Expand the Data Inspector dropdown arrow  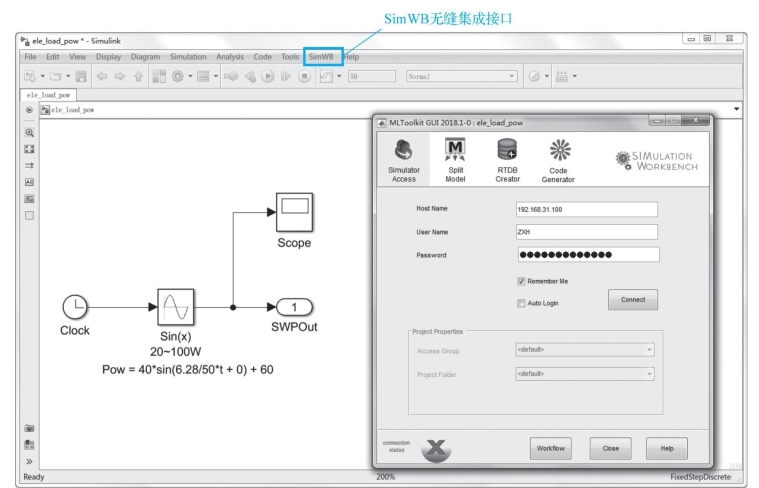tap(339, 76)
